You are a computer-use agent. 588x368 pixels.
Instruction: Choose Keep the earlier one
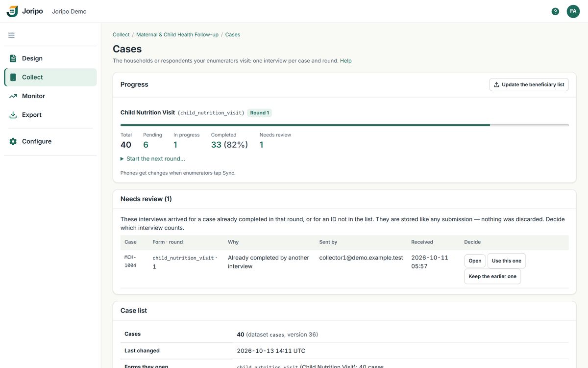point(492,276)
